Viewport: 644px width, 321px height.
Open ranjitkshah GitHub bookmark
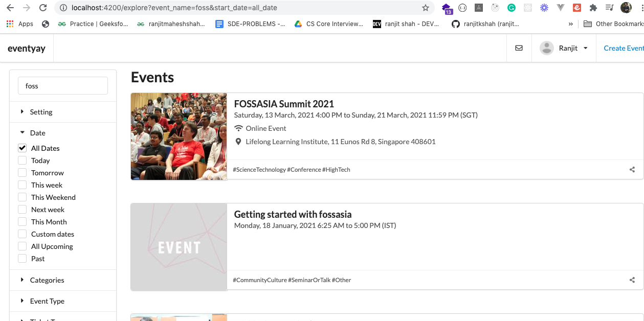coord(485,24)
